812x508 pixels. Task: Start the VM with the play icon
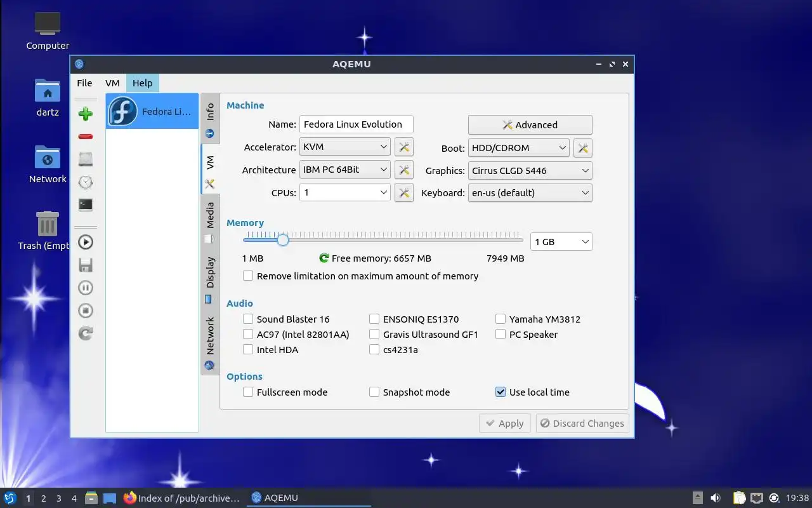86,242
